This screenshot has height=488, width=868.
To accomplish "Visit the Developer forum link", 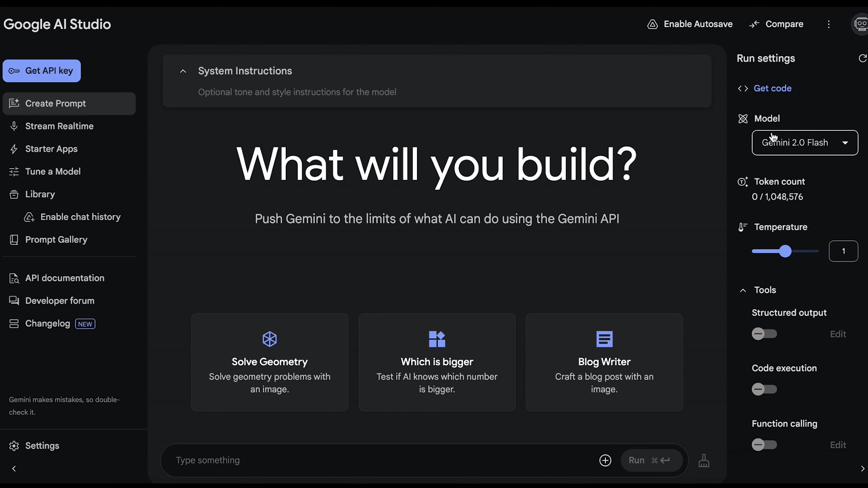I will point(52,301).
